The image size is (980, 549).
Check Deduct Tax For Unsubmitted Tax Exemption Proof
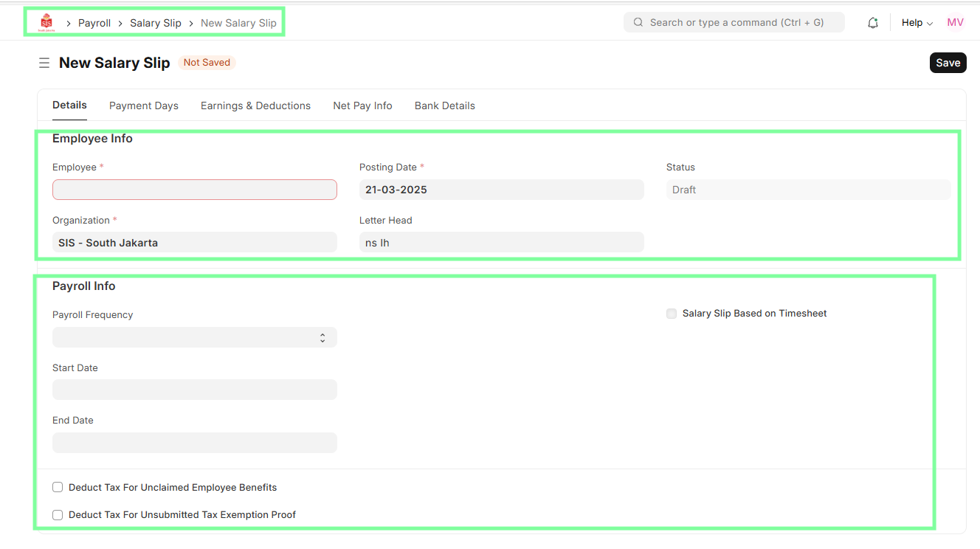[58, 515]
